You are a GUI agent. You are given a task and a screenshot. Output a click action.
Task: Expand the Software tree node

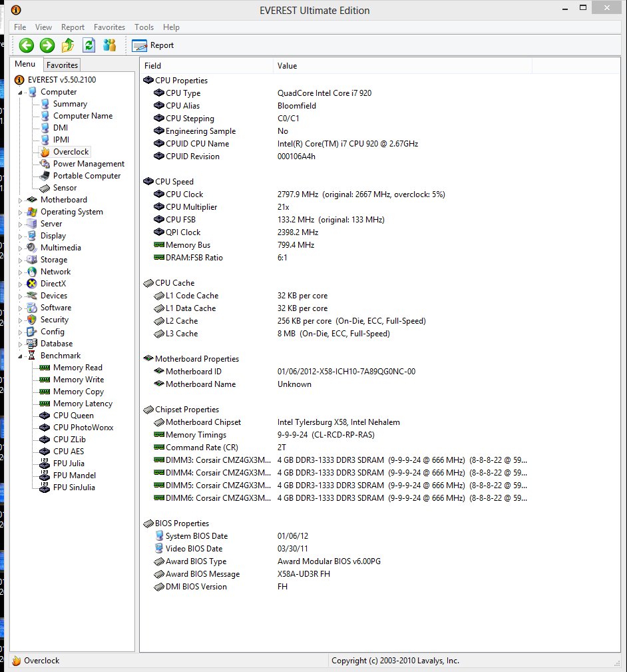(x=20, y=308)
